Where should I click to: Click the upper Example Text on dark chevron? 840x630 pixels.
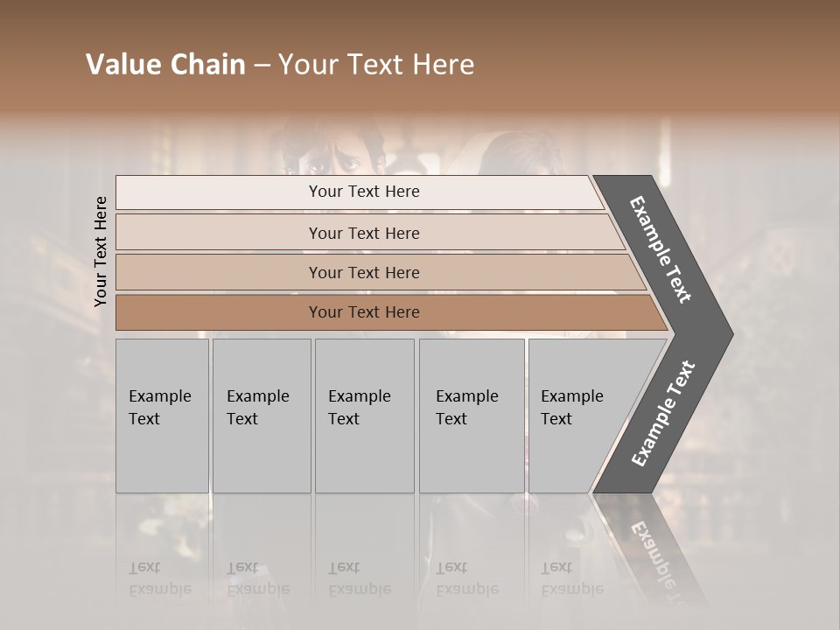click(660, 249)
